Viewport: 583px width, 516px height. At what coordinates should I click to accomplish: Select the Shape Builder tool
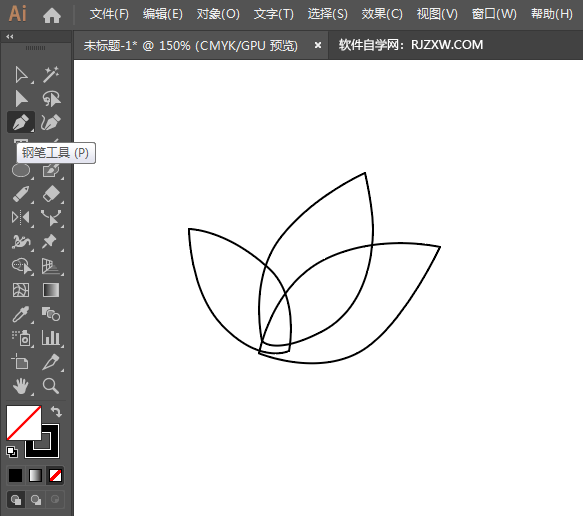click(22, 266)
